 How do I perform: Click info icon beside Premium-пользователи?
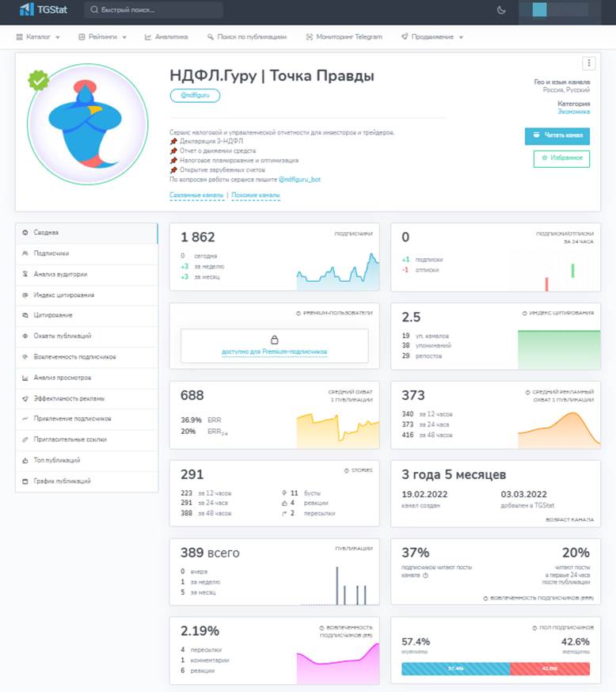click(298, 314)
